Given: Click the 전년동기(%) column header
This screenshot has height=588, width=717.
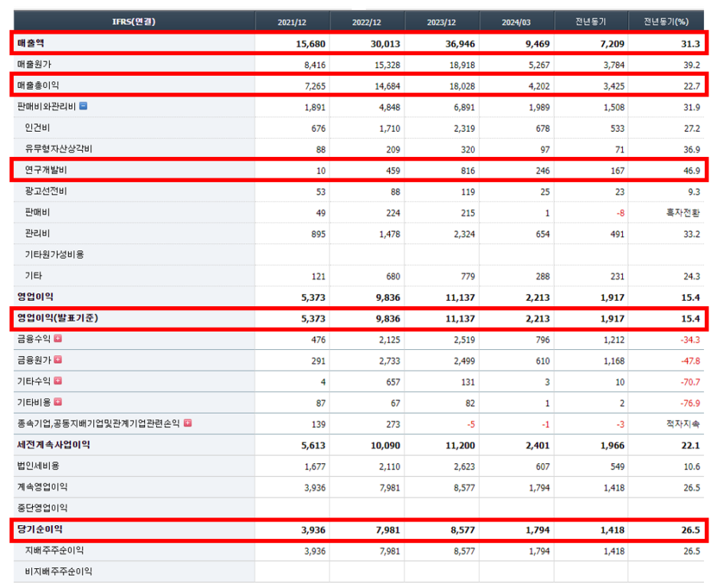Looking at the screenshot, I should (666, 21).
